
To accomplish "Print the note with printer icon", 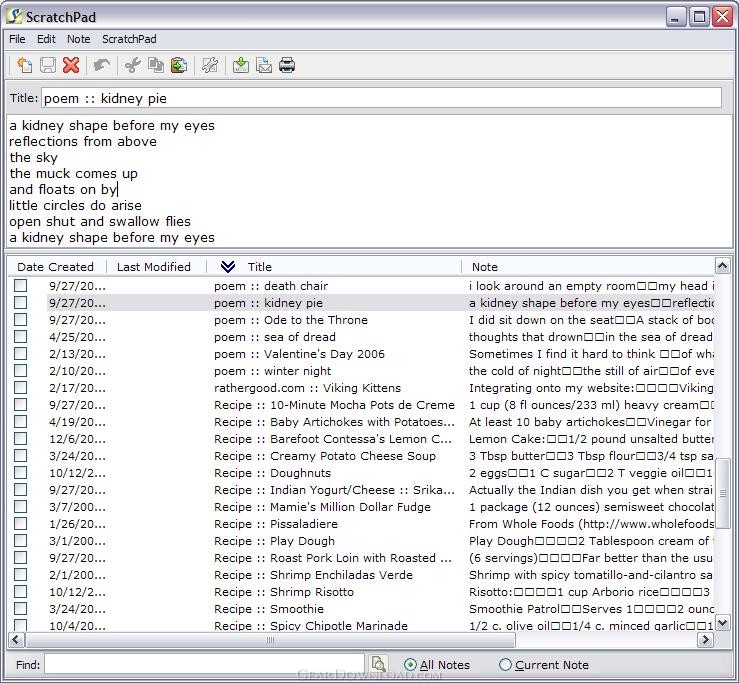I will click(287, 65).
